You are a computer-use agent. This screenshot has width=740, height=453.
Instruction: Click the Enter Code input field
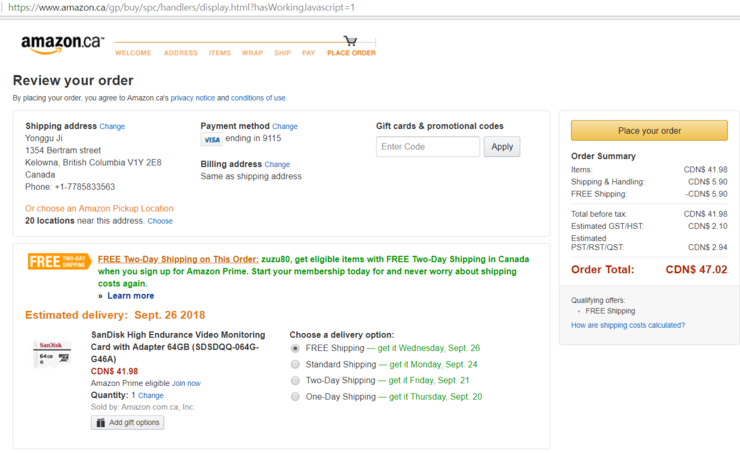click(x=428, y=147)
